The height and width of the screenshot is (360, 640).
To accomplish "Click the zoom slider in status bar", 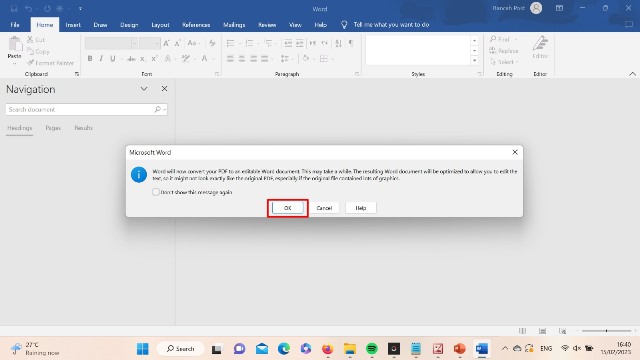I will (607, 331).
